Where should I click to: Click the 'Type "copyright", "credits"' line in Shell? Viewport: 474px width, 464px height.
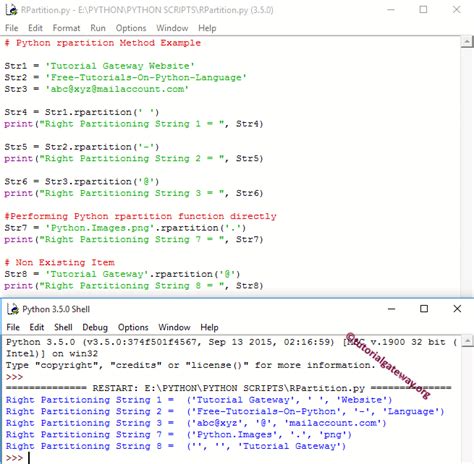coord(190,365)
